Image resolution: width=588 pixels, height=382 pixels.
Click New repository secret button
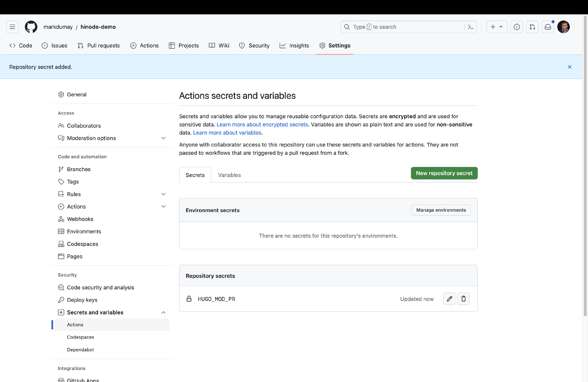(x=444, y=173)
